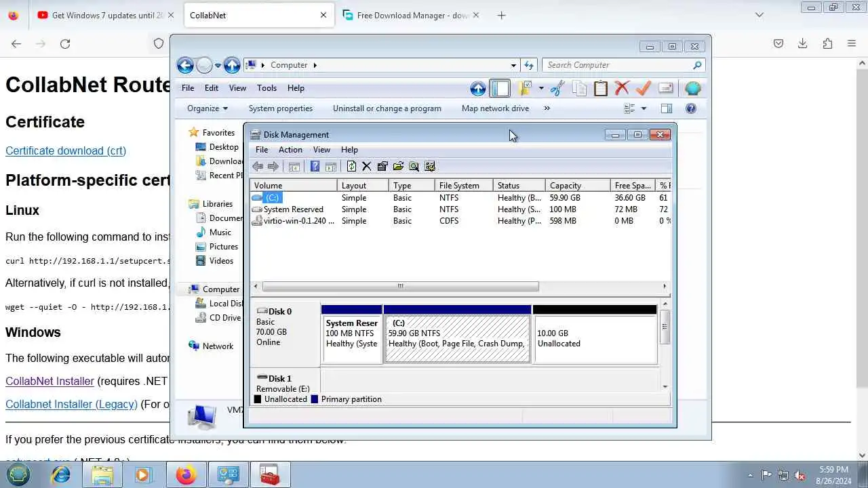Image resolution: width=868 pixels, height=488 pixels.
Task: Click the orange checkmark Properties icon in Explorer
Action: (x=644, y=88)
